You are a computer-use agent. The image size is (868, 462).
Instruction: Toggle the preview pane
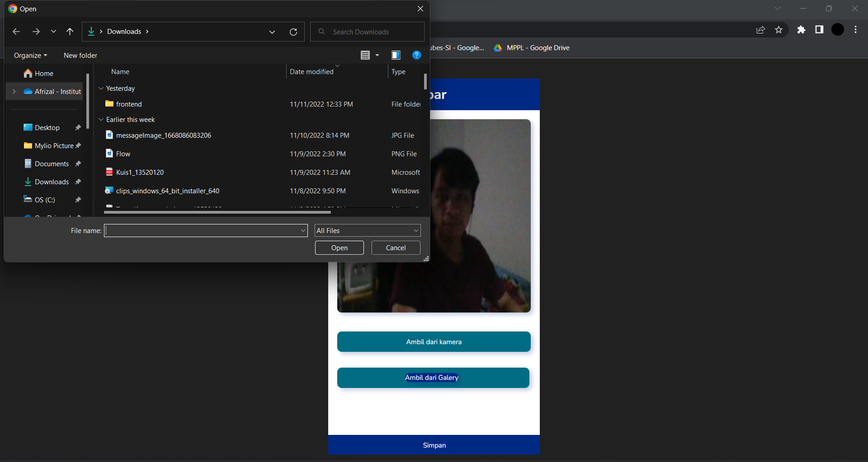point(396,55)
